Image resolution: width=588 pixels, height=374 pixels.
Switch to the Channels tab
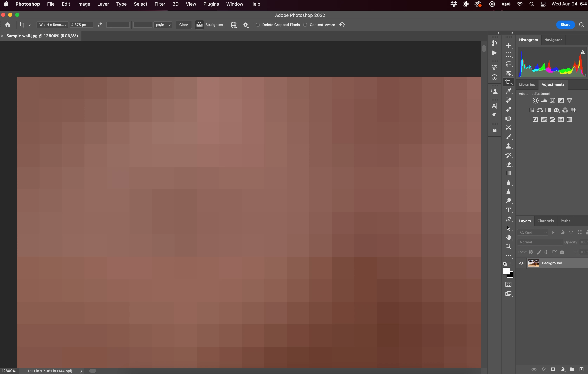coord(545,221)
